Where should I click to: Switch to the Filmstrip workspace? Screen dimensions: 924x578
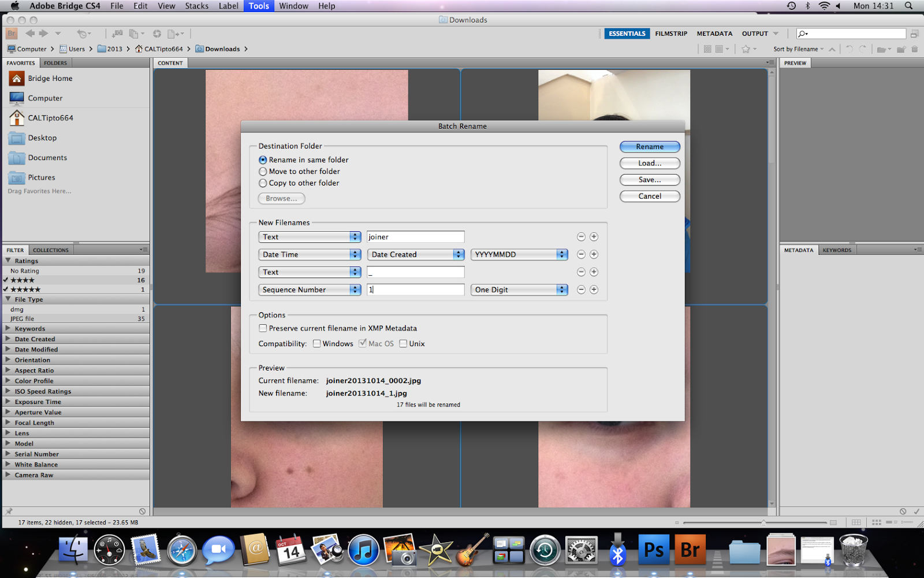pos(671,34)
